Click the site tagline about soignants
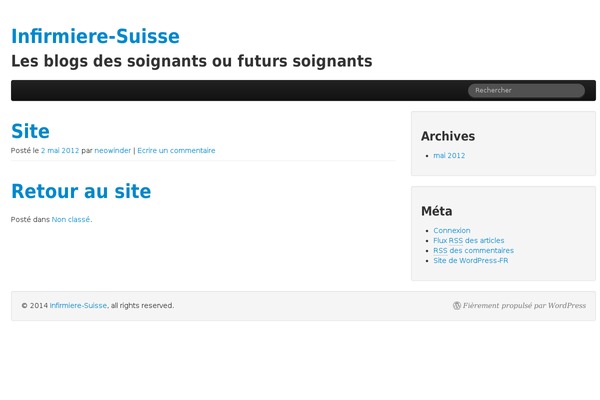This screenshot has width=600, height=400. [x=191, y=61]
